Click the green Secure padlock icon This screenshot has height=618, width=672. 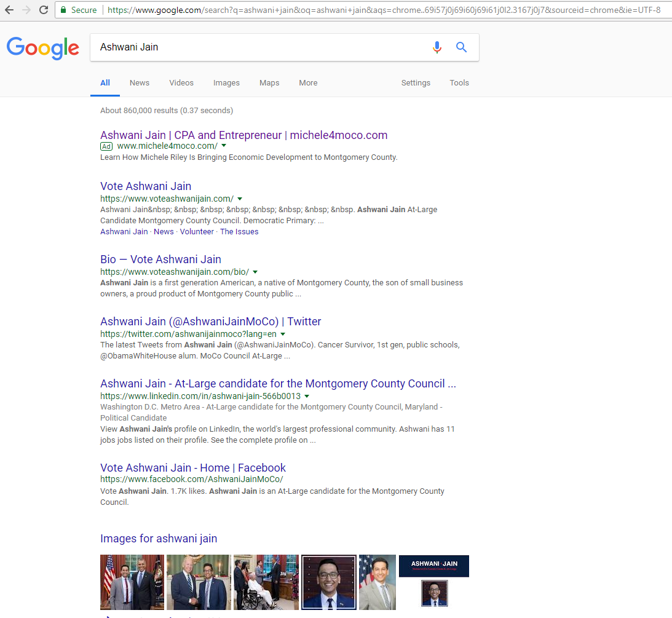click(63, 10)
